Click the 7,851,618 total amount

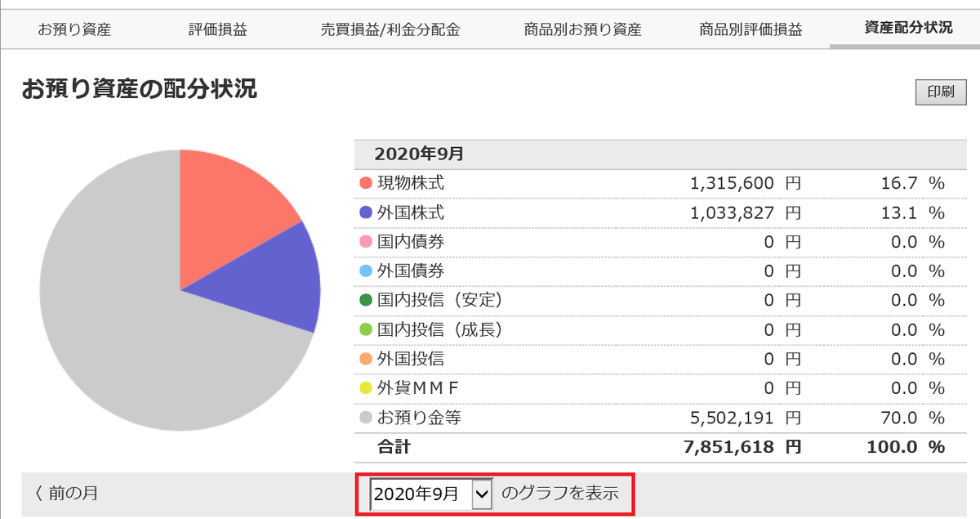coord(729,447)
